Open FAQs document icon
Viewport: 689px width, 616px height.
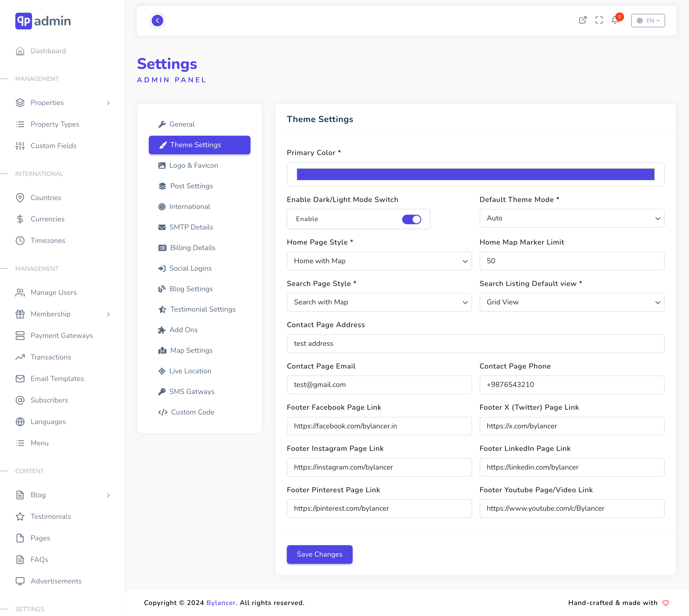click(20, 560)
